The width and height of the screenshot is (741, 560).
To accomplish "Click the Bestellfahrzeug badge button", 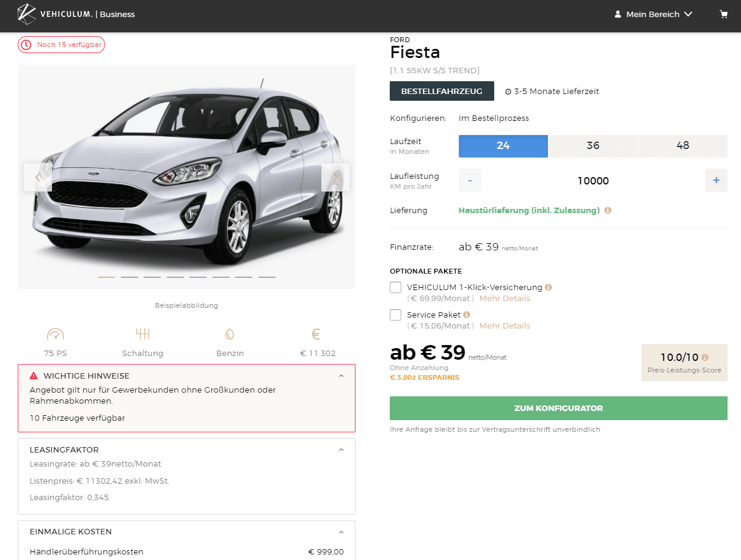I will 442,92.
